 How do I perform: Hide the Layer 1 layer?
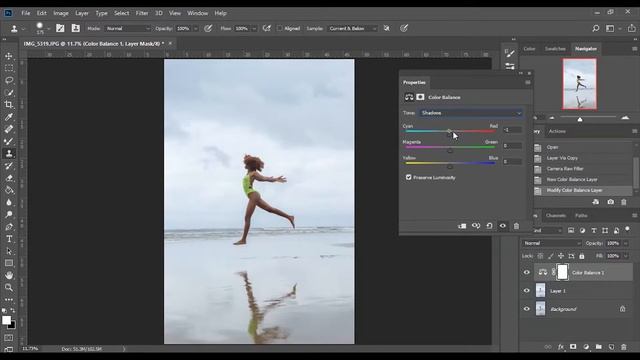tap(527, 291)
